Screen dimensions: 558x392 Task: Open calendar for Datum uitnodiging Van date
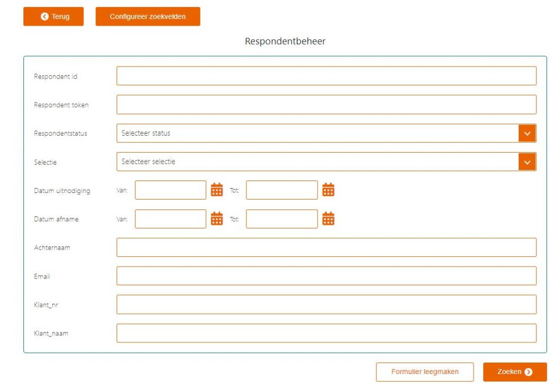click(217, 190)
